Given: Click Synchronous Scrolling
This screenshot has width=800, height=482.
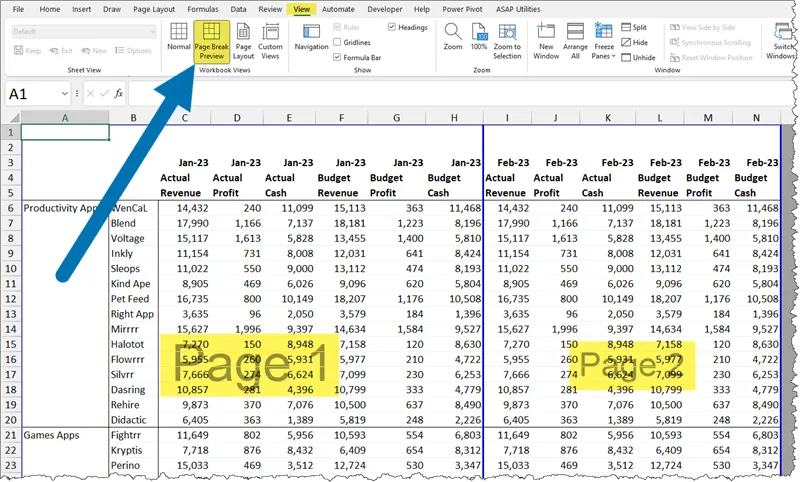Looking at the screenshot, I should tap(710, 42).
